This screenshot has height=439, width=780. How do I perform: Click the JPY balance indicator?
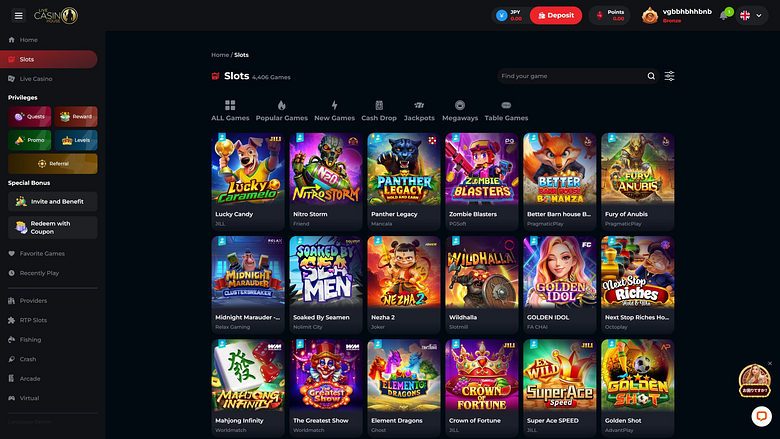(509, 15)
